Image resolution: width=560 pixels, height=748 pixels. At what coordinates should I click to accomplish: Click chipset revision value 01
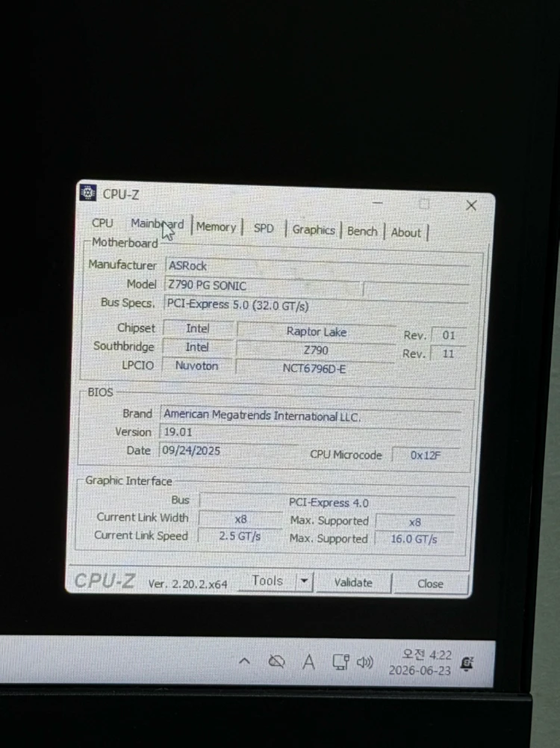tap(449, 336)
